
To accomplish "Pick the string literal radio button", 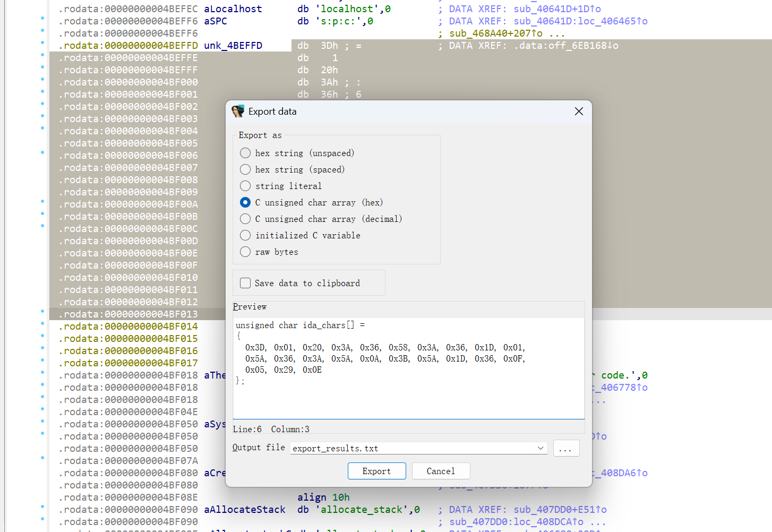I will click(x=245, y=186).
